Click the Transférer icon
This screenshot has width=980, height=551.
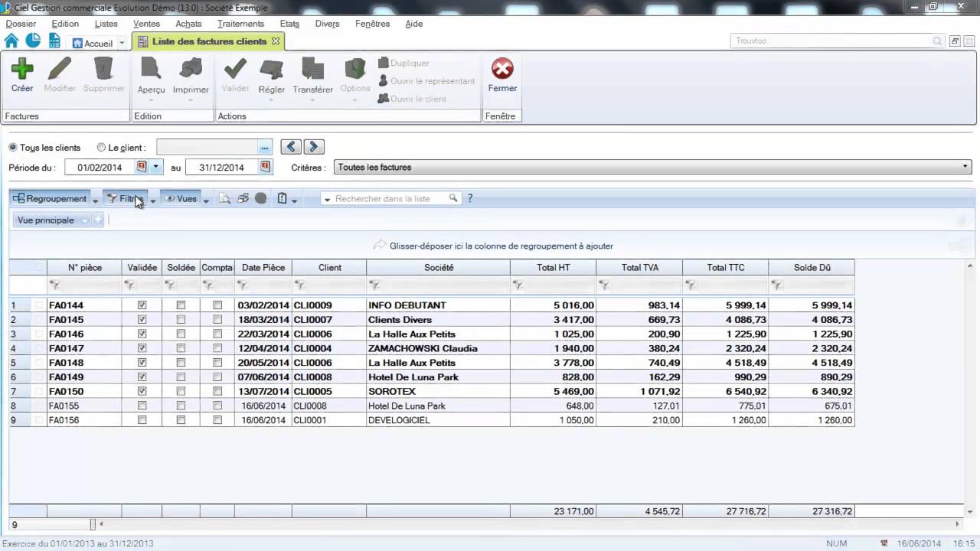click(312, 69)
